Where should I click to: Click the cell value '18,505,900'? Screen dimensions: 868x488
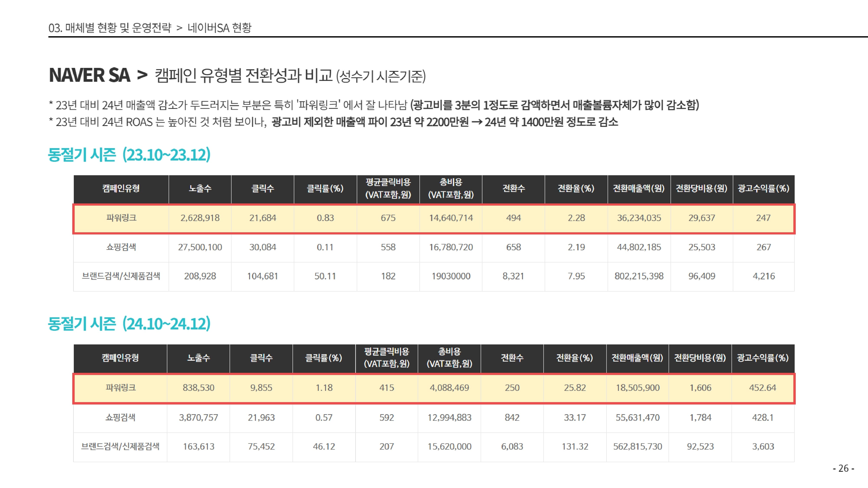click(638, 388)
